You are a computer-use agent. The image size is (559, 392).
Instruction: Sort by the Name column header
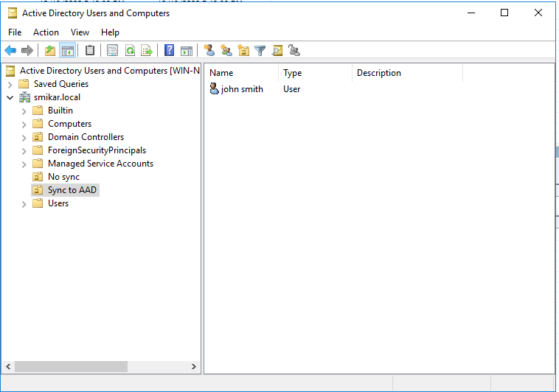click(243, 73)
